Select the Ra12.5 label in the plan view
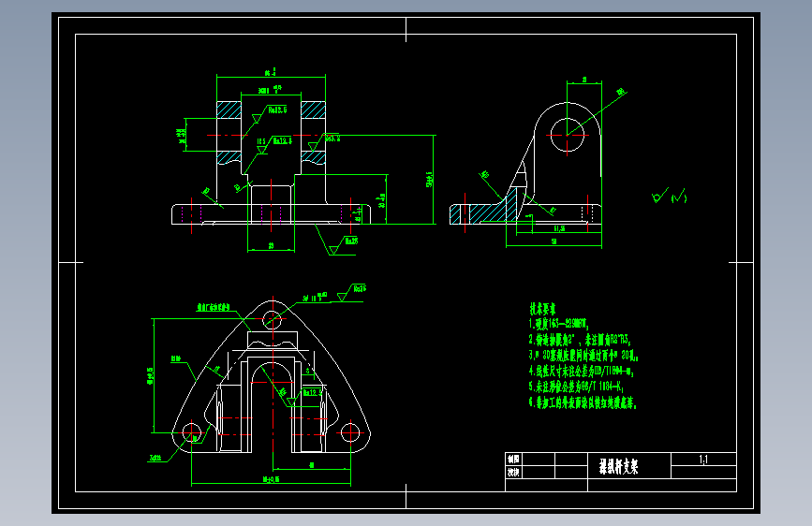This screenshot has height=526, width=812. click(x=312, y=393)
